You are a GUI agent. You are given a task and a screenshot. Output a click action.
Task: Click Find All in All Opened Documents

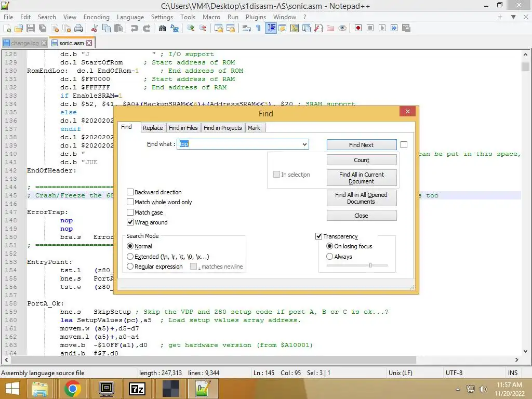(362, 198)
